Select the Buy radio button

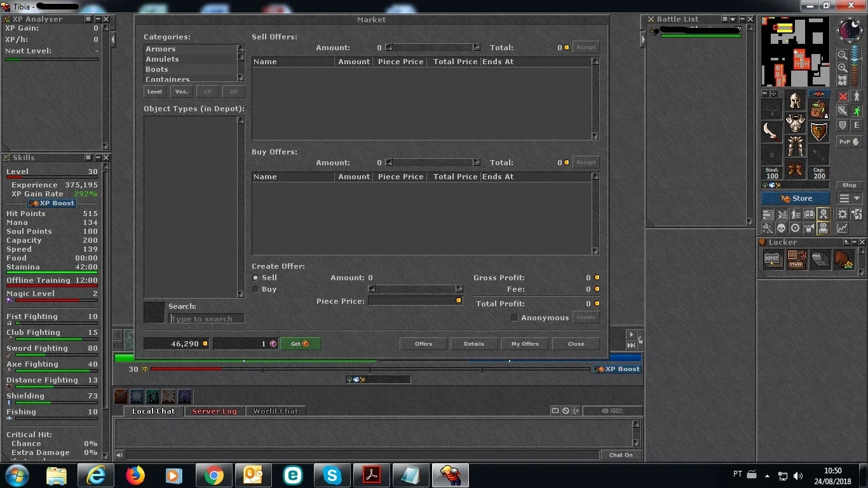255,289
